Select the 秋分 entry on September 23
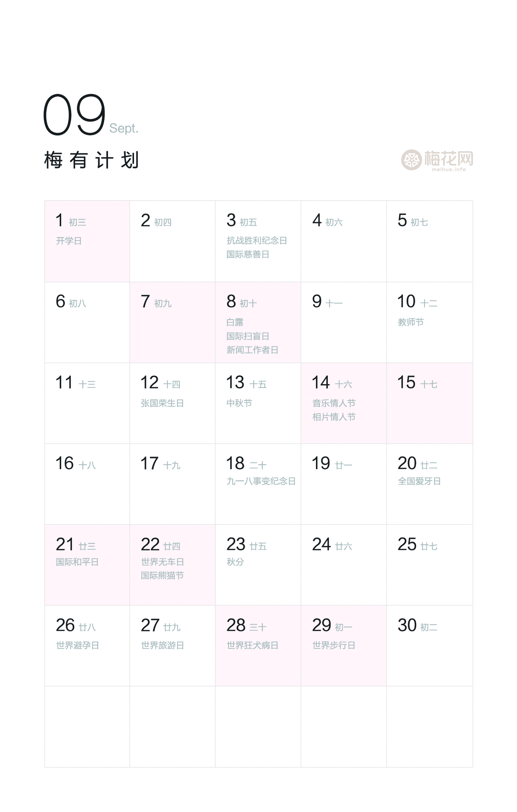The width and height of the screenshot is (517, 812). coord(235,562)
